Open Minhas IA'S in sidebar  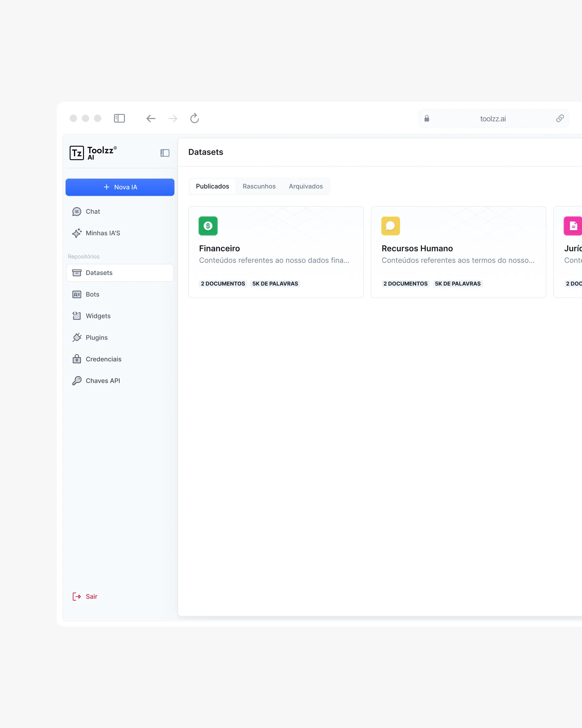pos(102,233)
